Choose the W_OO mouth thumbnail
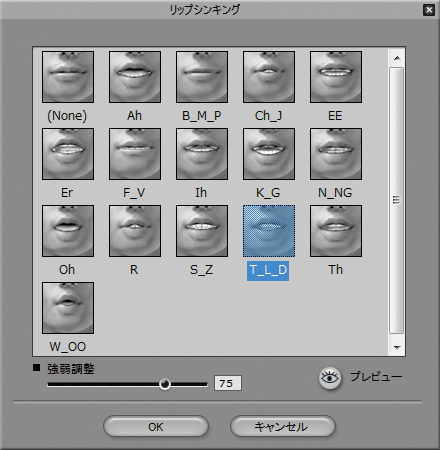This screenshot has width=440, height=450. (68, 308)
